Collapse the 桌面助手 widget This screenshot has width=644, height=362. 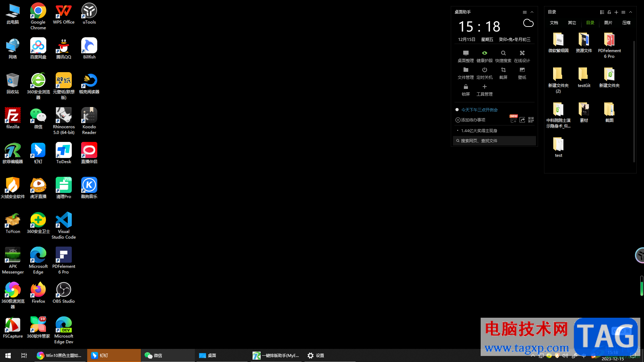point(532,12)
